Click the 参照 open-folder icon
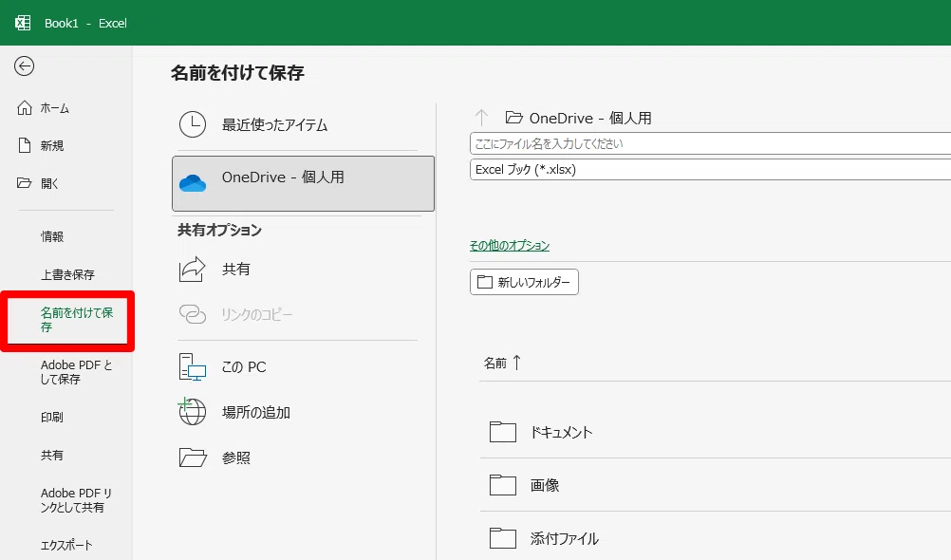Viewport: 951px width, 560px height. point(193,457)
